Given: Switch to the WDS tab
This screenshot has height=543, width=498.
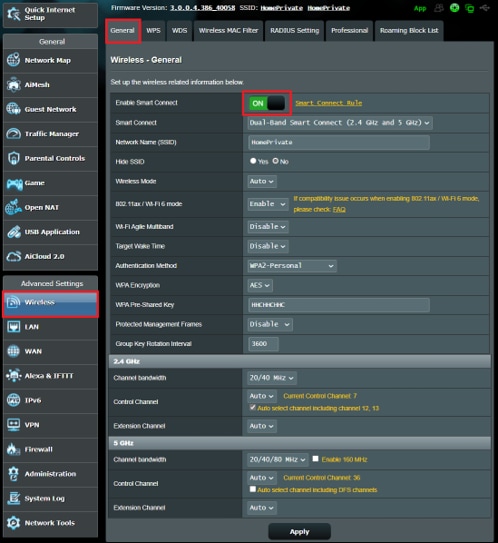Looking at the screenshot, I should pos(179,31).
